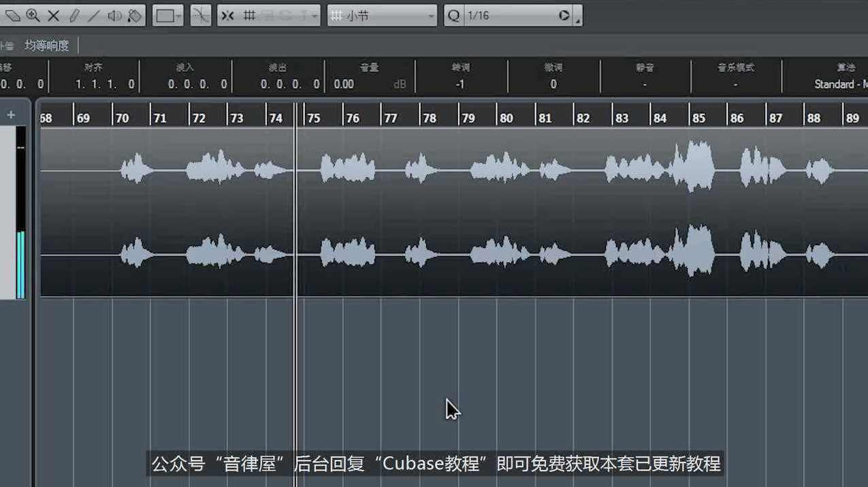This screenshot has width=868, height=487.
Task: Click the range selection tool icon
Action: 163,15
